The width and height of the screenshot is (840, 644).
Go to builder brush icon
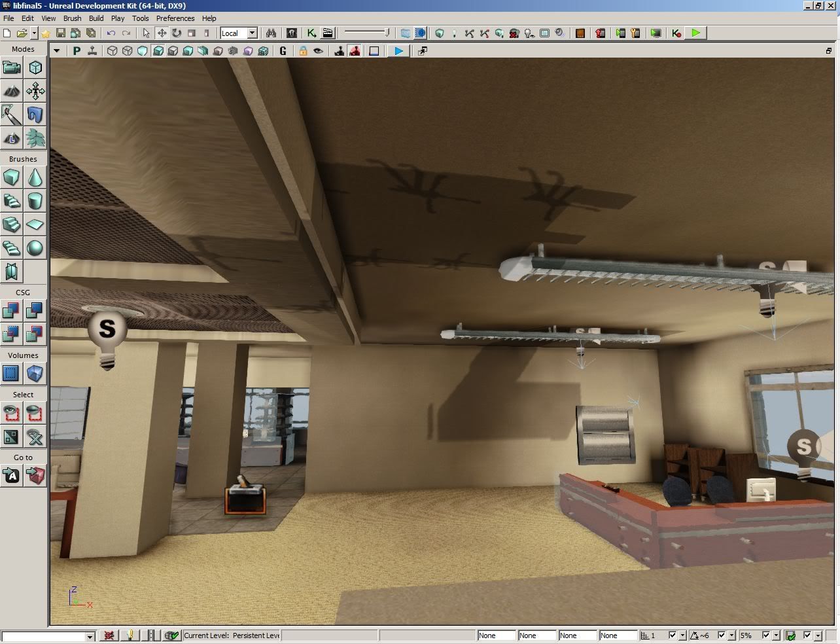click(35, 475)
